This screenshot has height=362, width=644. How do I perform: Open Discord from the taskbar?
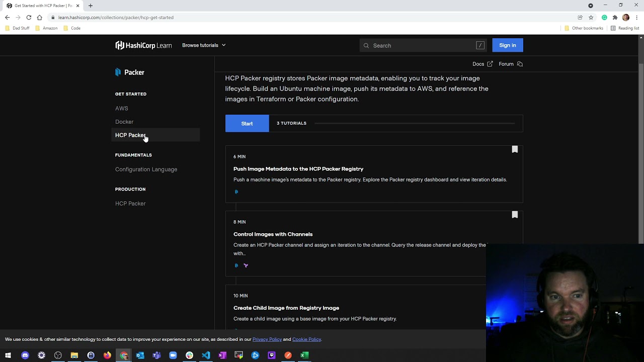pos(25,355)
